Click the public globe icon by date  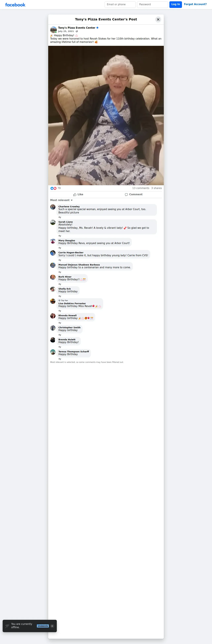tap(77, 31)
